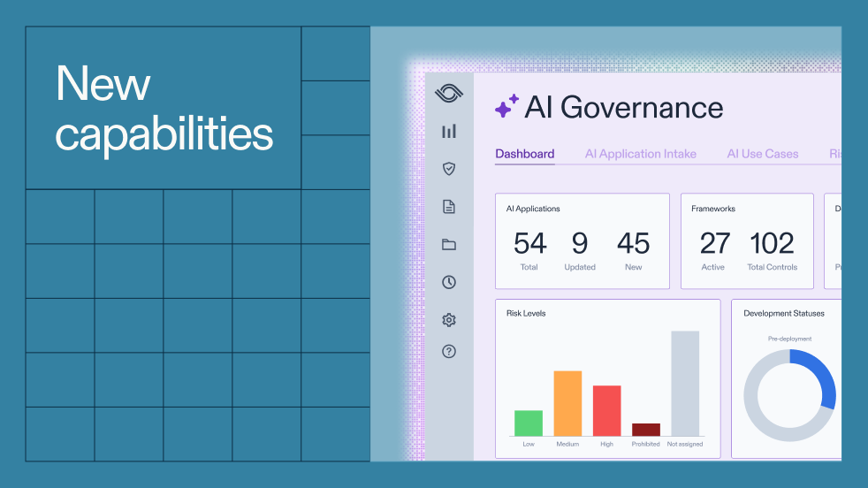Image resolution: width=868 pixels, height=488 pixels.
Task: Open the bar chart analytics icon
Action: coord(449,131)
